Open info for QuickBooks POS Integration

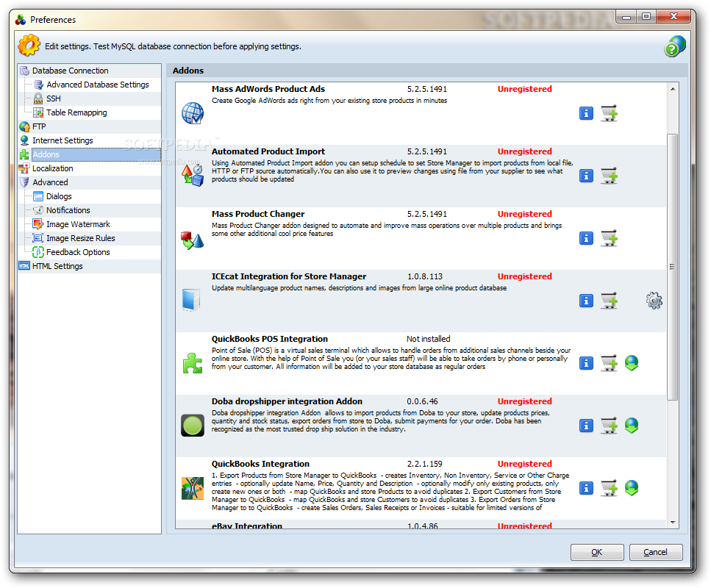point(586,364)
